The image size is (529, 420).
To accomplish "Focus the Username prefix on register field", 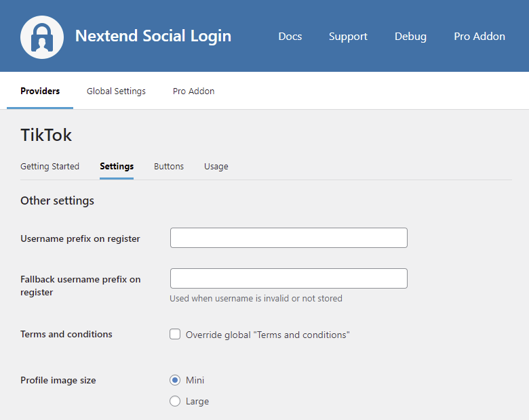I will coord(288,238).
